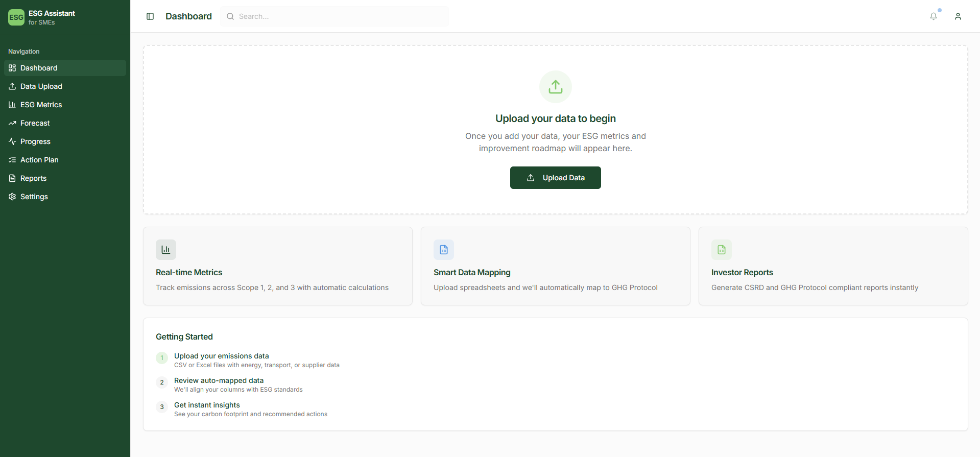Click step 3 number badge

pyautogui.click(x=162, y=407)
